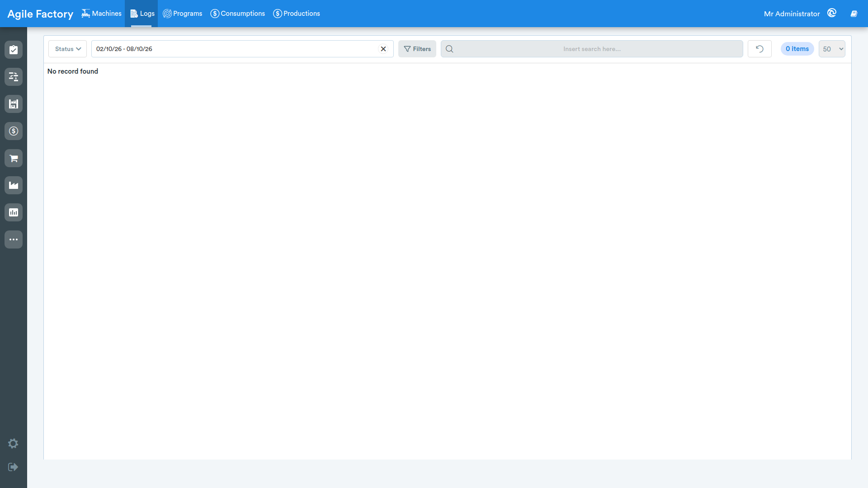Click the Agile Factory logo link

coord(40,14)
